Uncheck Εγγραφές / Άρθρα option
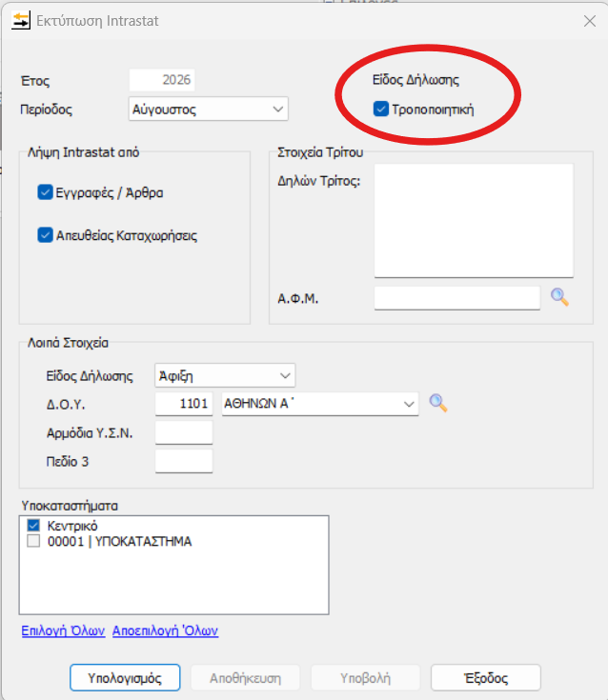The image size is (608, 700). tap(45, 192)
